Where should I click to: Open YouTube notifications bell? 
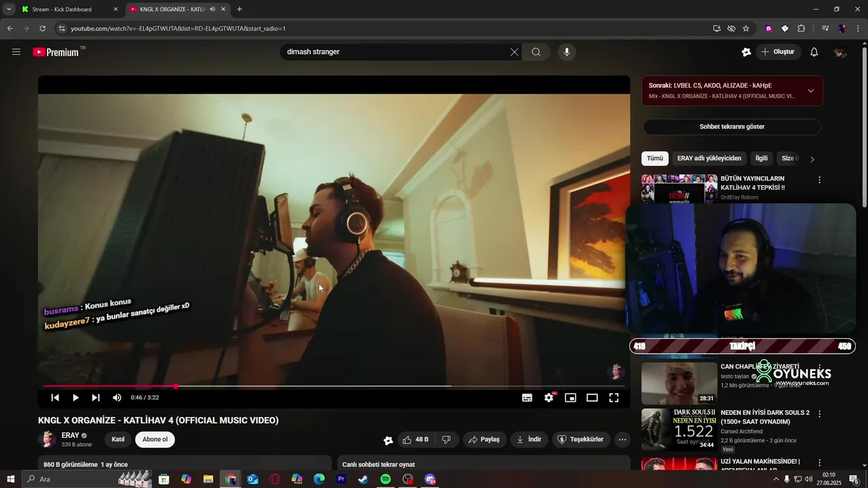[x=814, y=52]
